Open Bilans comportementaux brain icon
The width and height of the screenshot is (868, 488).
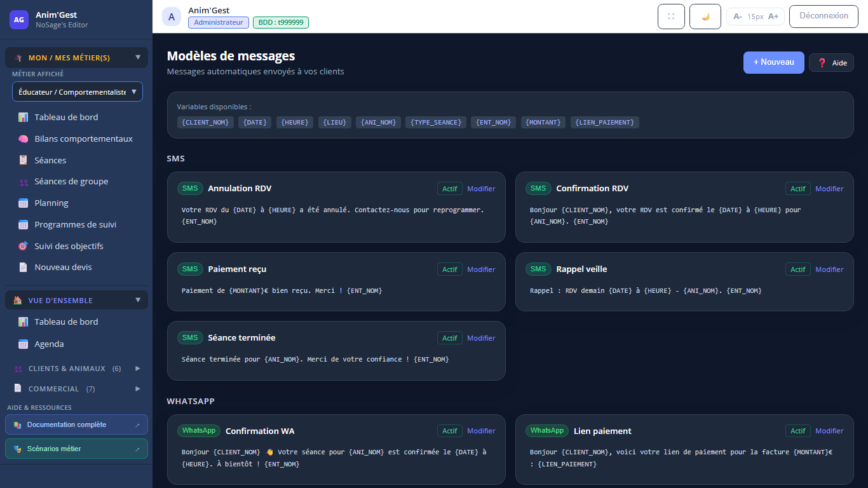(23, 139)
